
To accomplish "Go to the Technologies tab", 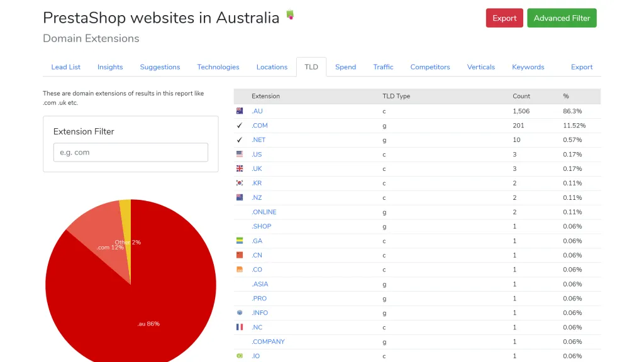I will point(218,67).
